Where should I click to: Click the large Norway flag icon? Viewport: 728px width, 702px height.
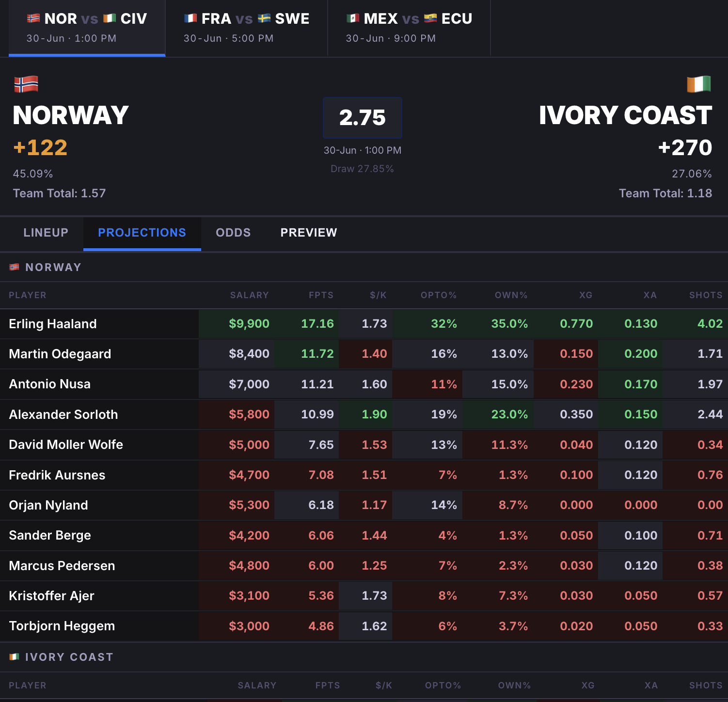(x=26, y=84)
